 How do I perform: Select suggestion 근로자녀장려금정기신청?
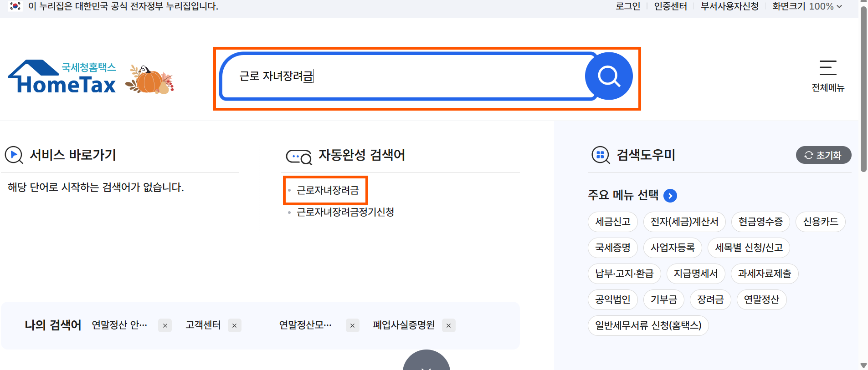[x=345, y=212]
